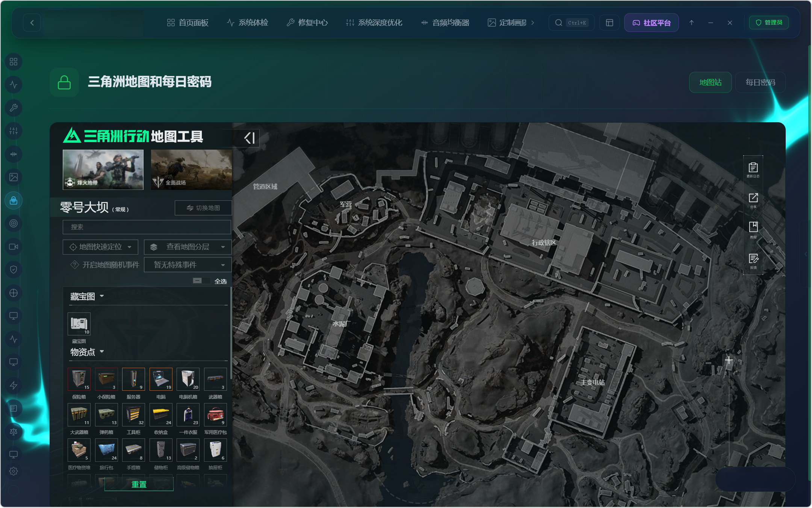Click the audio waveform icon in left sidebar
Viewport: 812px width, 508px height.
14,154
